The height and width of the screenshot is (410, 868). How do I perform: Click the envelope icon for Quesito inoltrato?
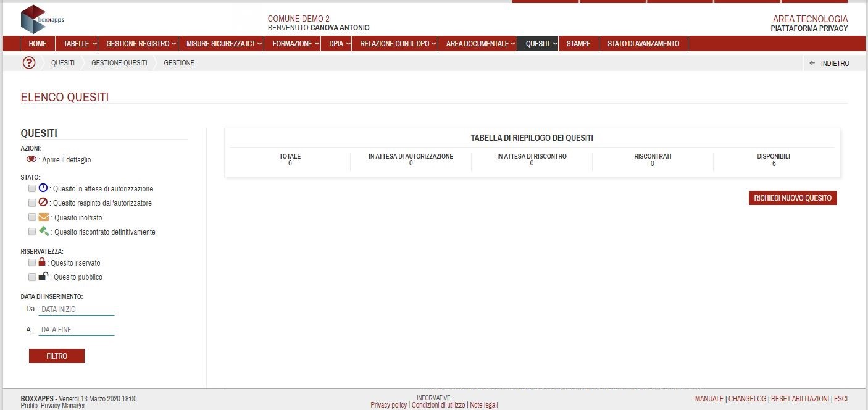click(x=44, y=217)
